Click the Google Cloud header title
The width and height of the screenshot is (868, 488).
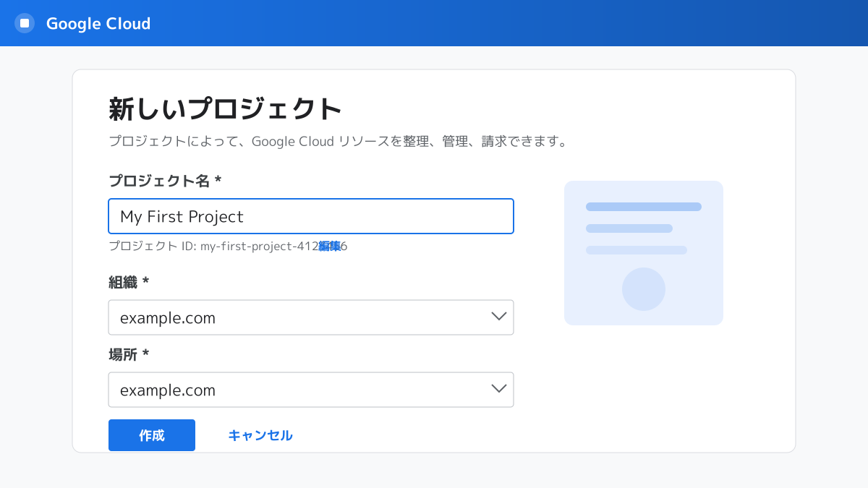(98, 23)
